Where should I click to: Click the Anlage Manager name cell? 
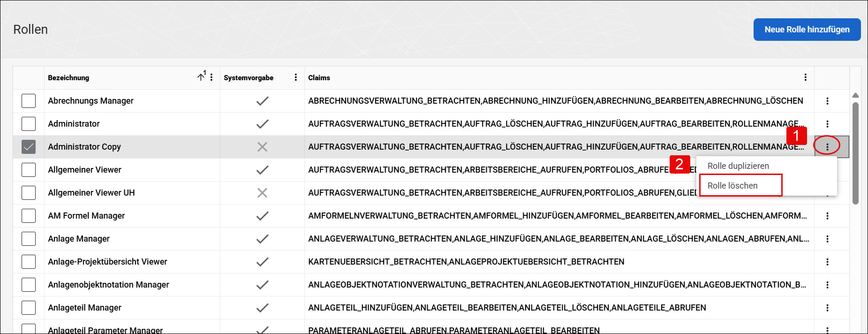[x=132, y=239]
